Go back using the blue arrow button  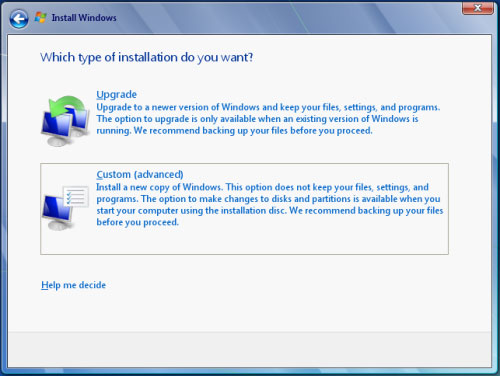pos(19,19)
